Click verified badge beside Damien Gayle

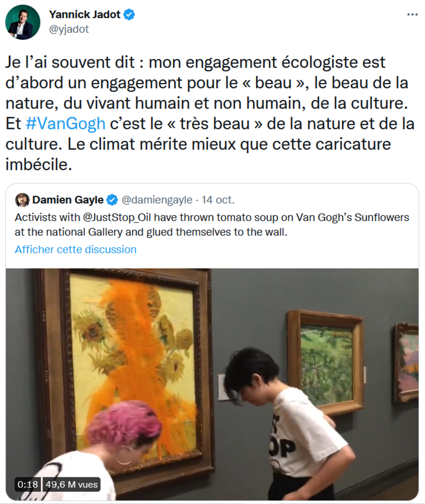(112, 200)
